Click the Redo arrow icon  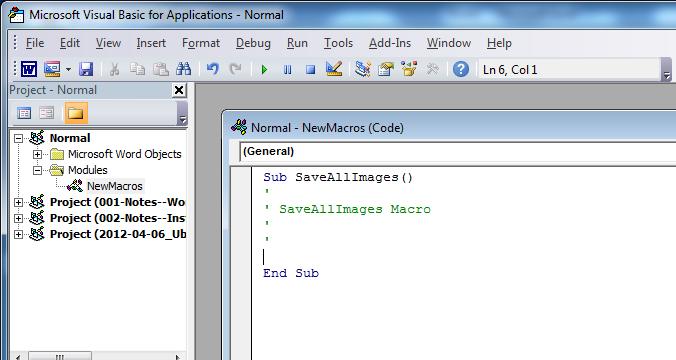pyautogui.click(x=235, y=69)
